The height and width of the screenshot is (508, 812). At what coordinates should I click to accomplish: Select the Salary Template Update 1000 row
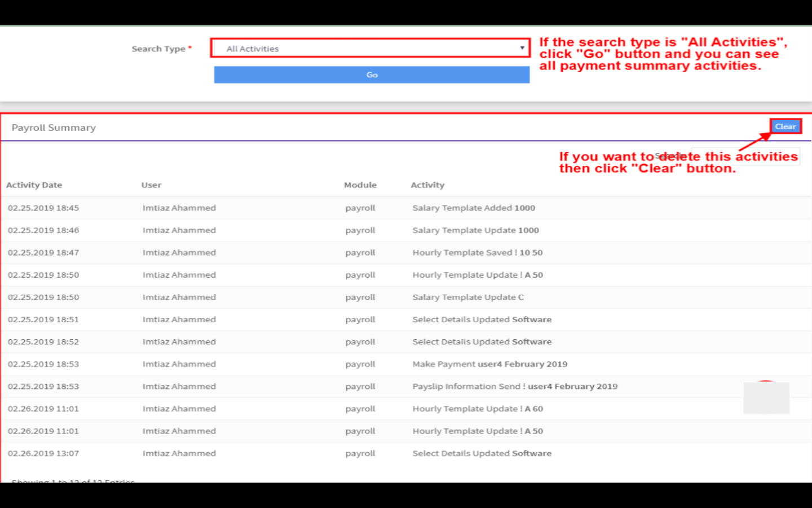[x=475, y=230]
